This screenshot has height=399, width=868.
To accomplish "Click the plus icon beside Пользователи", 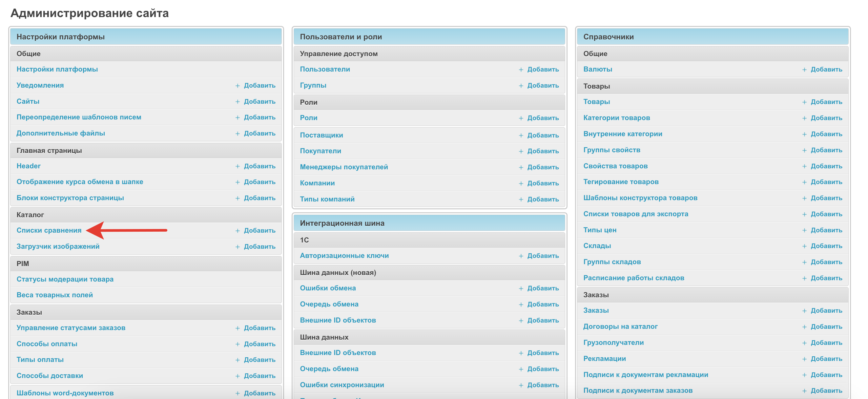I will tap(521, 70).
